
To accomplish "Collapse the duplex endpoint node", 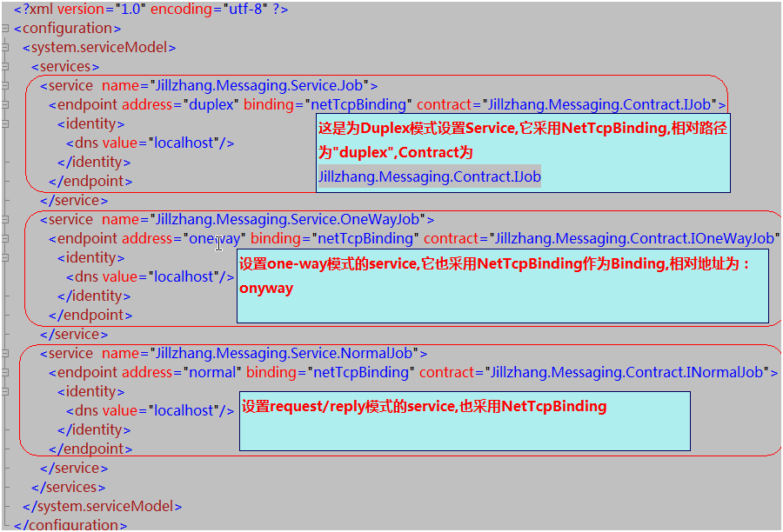I will pos(5,105).
